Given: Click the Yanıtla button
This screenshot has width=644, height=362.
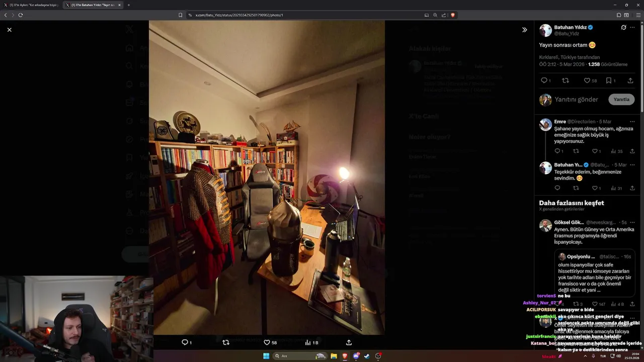Looking at the screenshot, I should point(621,100).
